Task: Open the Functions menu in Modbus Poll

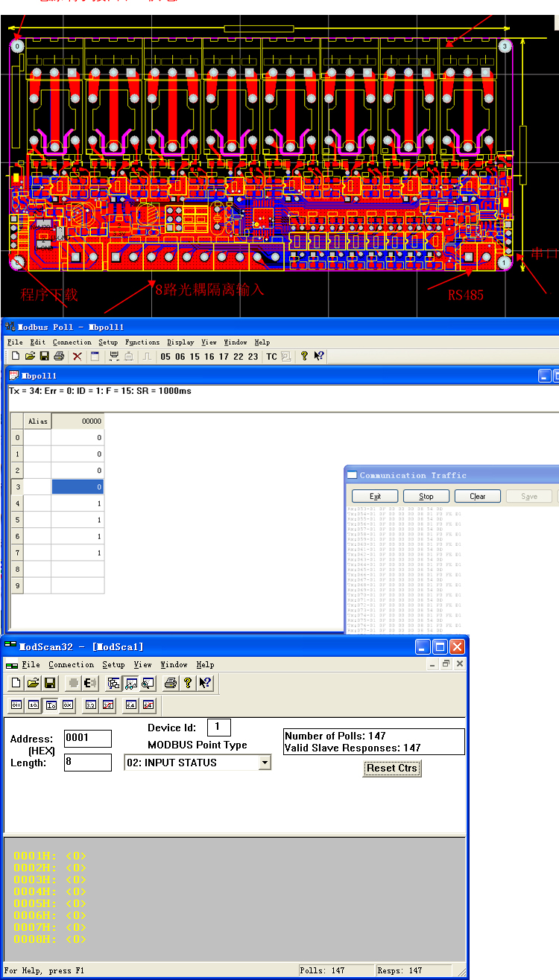Action: (142, 343)
